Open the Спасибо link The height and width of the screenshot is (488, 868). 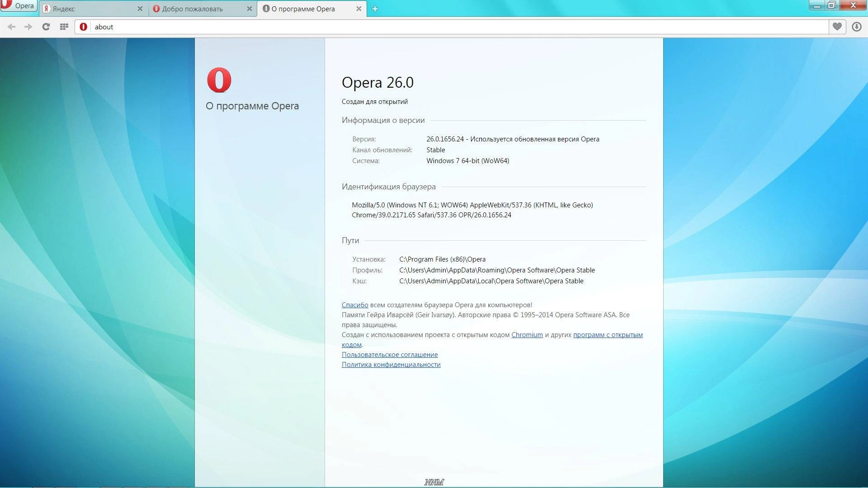pos(355,305)
